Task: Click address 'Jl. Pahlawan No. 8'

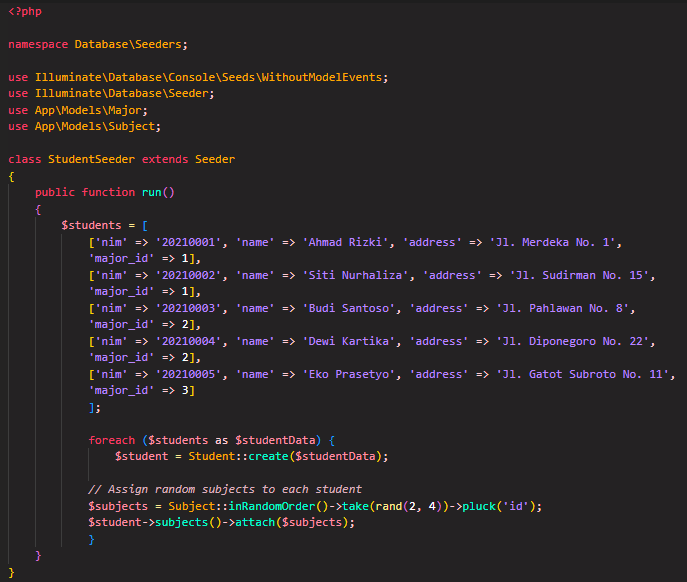Action: click(563, 308)
